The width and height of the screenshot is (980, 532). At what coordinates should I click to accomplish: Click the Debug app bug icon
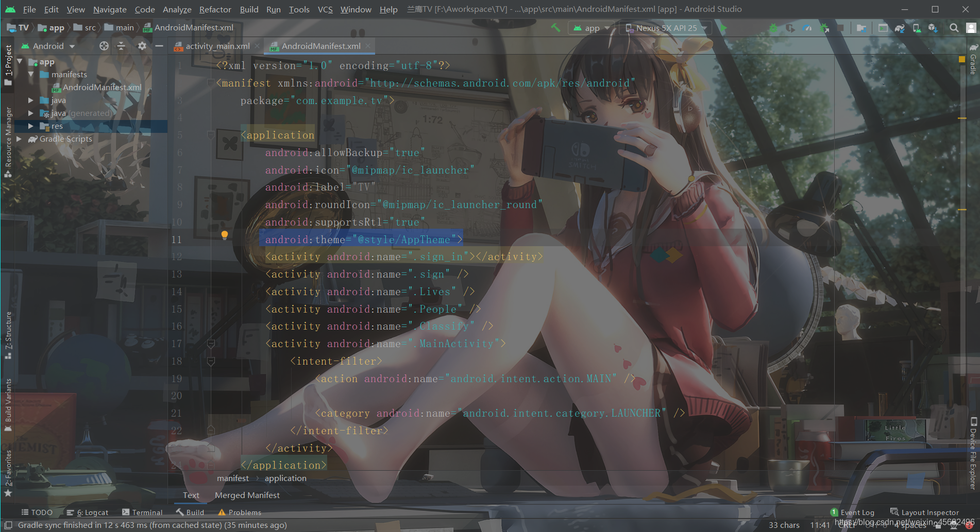click(x=773, y=28)
